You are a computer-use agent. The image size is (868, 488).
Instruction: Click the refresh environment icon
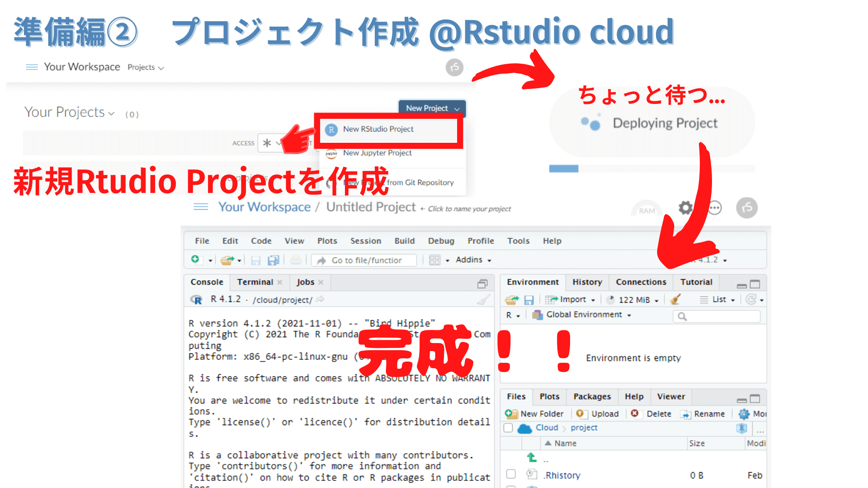click(751, 300)
